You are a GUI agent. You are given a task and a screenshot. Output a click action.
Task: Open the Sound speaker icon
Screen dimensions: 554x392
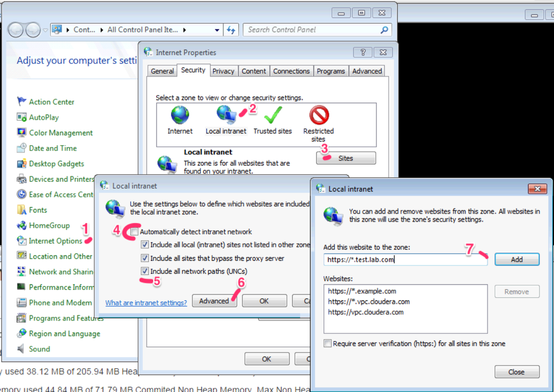pos(22,349)
